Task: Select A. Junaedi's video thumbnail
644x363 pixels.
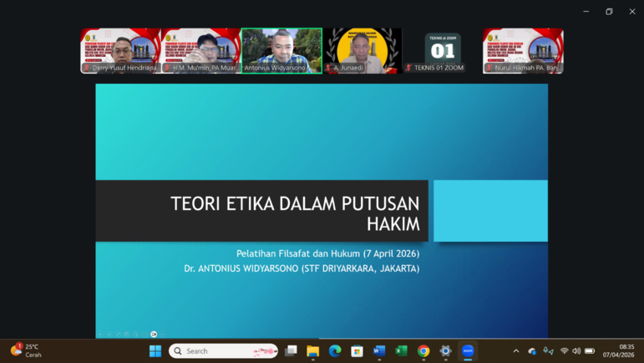Action: pos(363,51)
